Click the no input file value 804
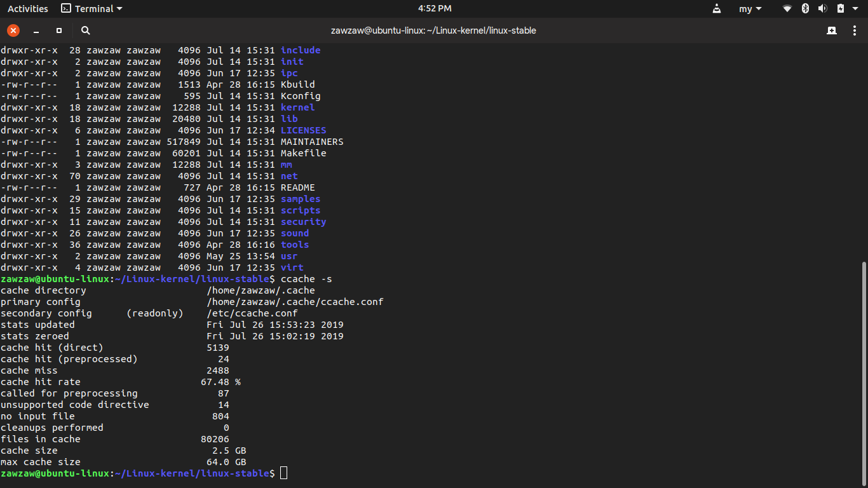This screenshot has width=868, height=488. pyautogui.click(x=220, y=416)
